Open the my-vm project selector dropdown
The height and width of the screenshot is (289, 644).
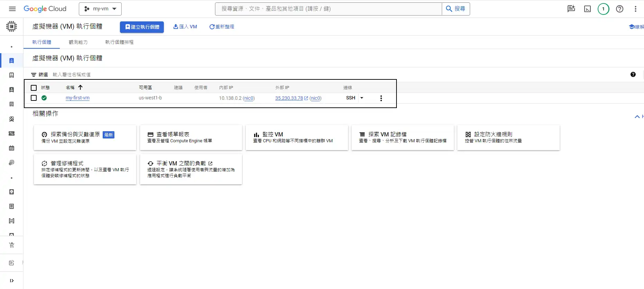[x=100, y=9]
